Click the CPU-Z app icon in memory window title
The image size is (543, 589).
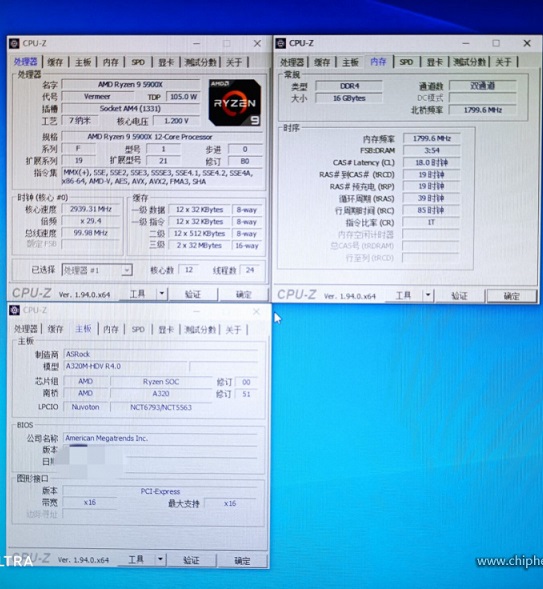click(281, 44)
